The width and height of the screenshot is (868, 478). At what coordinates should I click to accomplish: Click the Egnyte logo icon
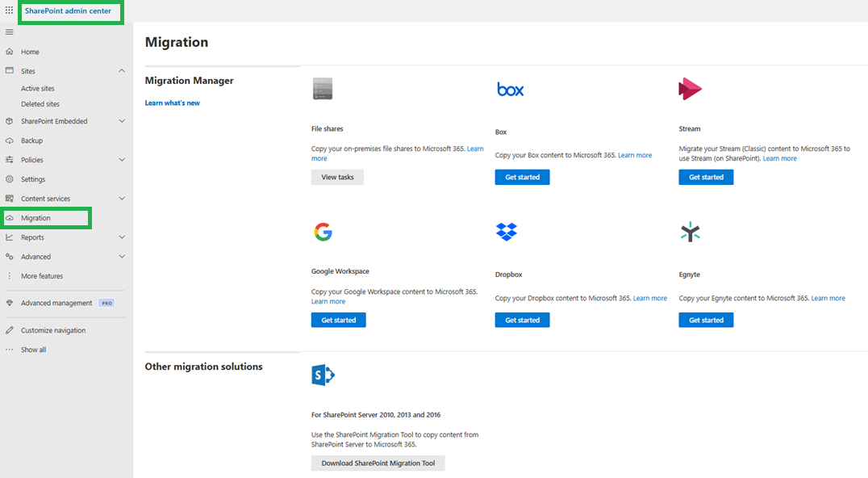click(691, 232)
